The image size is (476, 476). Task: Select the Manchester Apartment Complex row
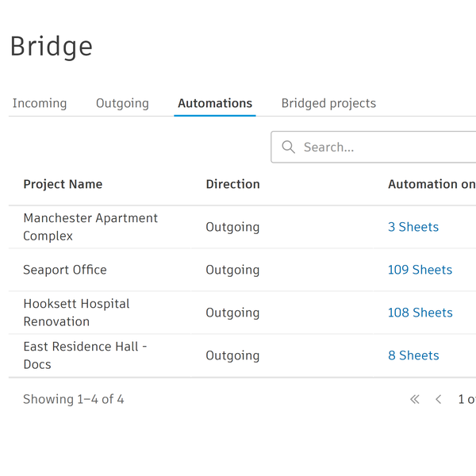coord(90,227)
